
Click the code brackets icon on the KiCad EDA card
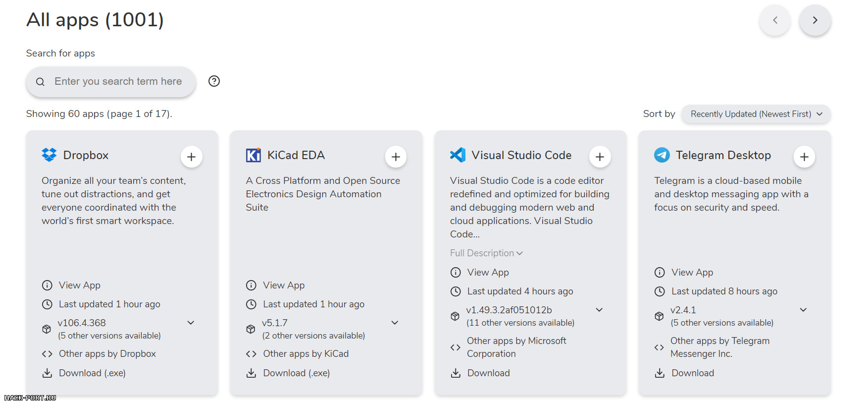click(x=251, y=354)
